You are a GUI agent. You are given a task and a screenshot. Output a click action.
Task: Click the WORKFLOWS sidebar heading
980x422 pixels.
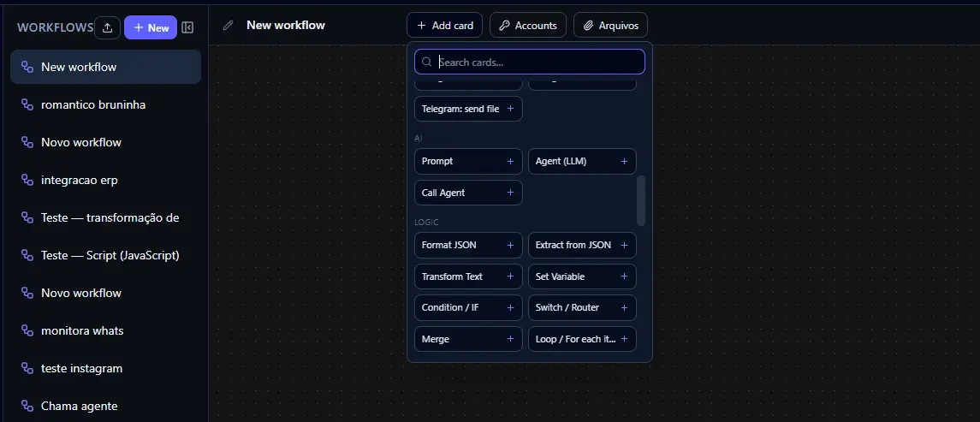click(56, 27)
